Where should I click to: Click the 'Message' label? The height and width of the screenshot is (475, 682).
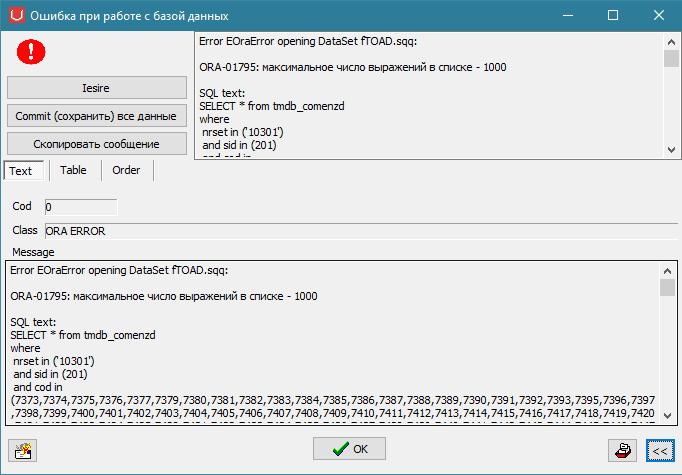[x=33, y=252]
